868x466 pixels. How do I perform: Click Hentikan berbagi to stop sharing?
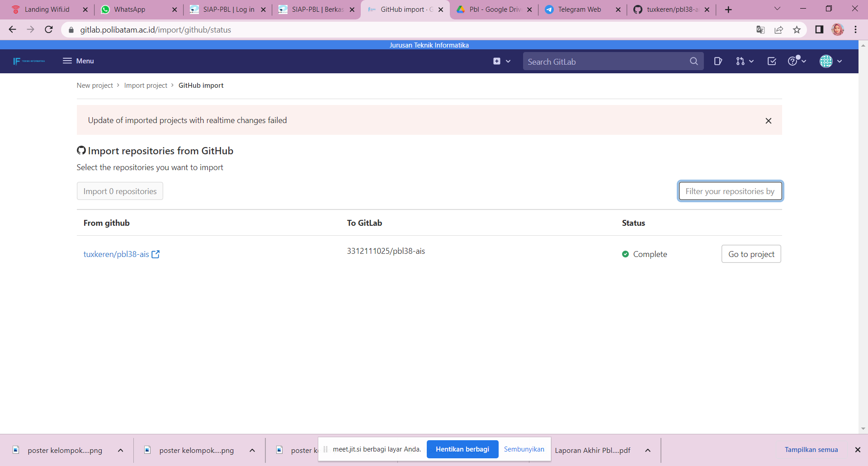(x=462, y=449)
